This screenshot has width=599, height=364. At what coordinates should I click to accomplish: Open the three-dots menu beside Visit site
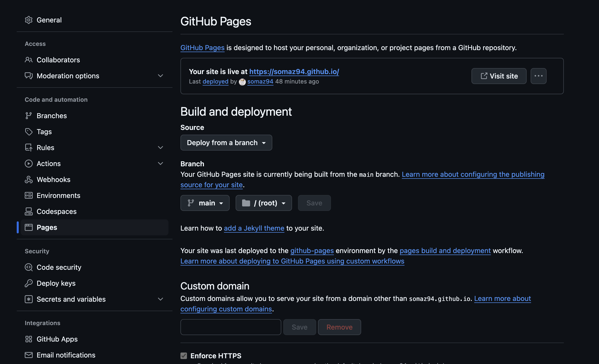point(538,76)
